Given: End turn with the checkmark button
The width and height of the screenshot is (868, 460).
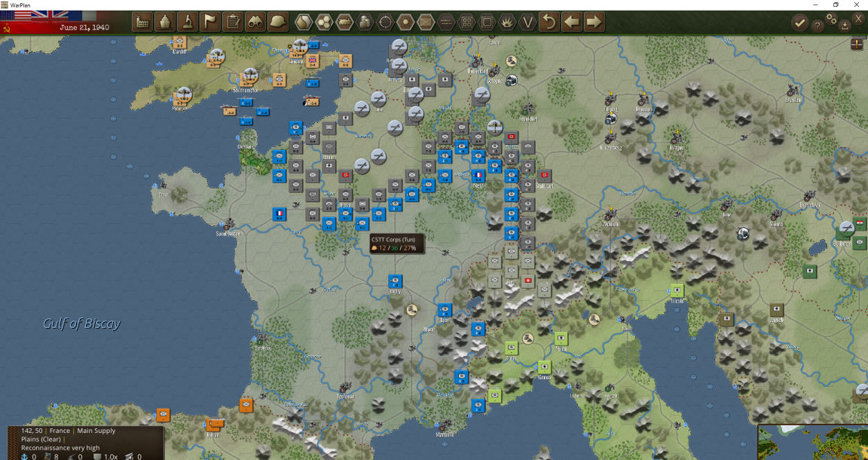Looking at the screenshot, I should click(x=799, y=23).
